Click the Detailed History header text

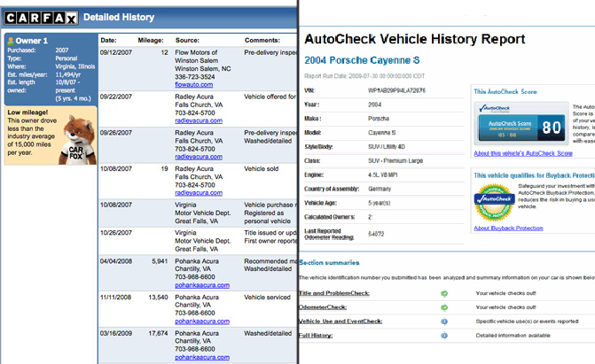119,17
